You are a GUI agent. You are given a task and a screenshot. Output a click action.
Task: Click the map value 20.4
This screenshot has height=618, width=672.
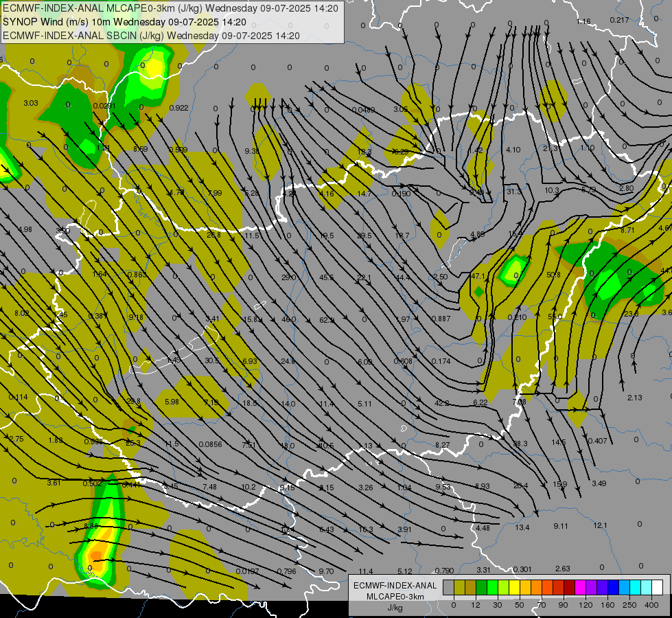(521, 485)
